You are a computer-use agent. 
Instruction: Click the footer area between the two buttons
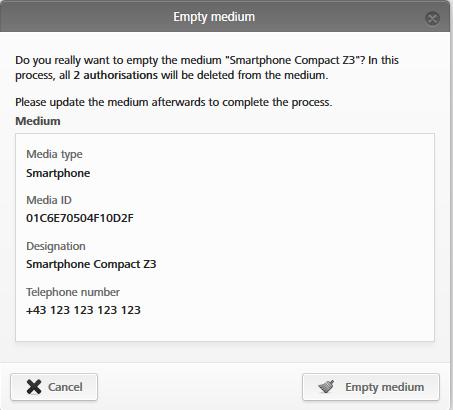coord(200,387)
